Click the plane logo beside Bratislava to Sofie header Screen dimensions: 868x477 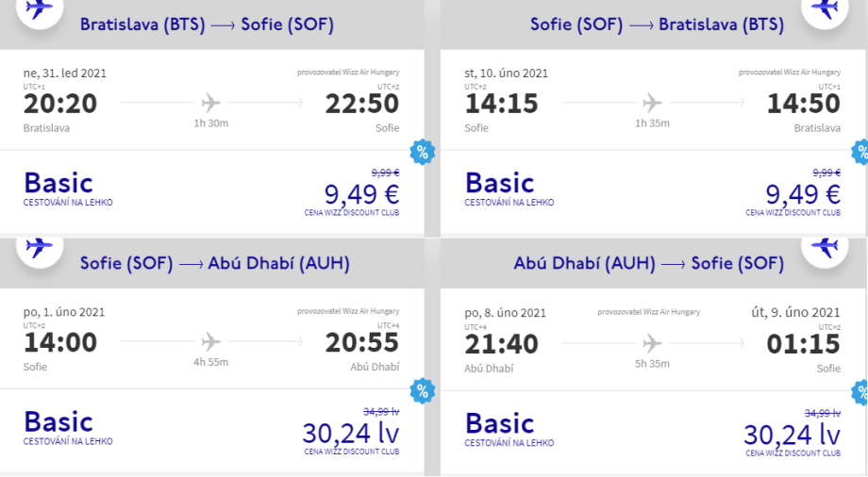(39, 10)
